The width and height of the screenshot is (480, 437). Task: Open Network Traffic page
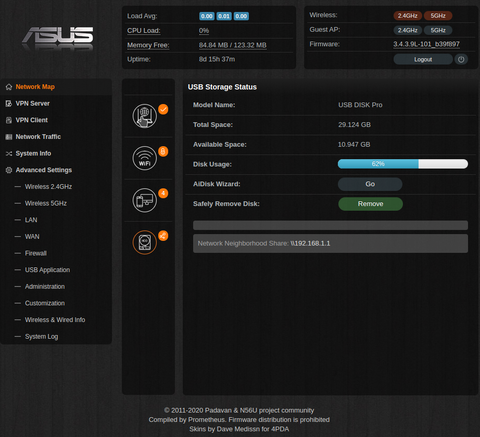pos(38,137)
